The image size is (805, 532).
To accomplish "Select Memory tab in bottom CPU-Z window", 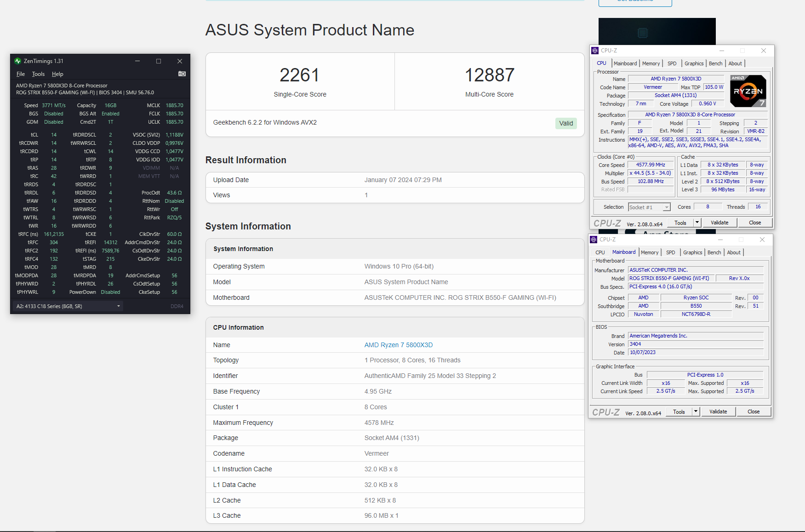I will click(650, 252).
